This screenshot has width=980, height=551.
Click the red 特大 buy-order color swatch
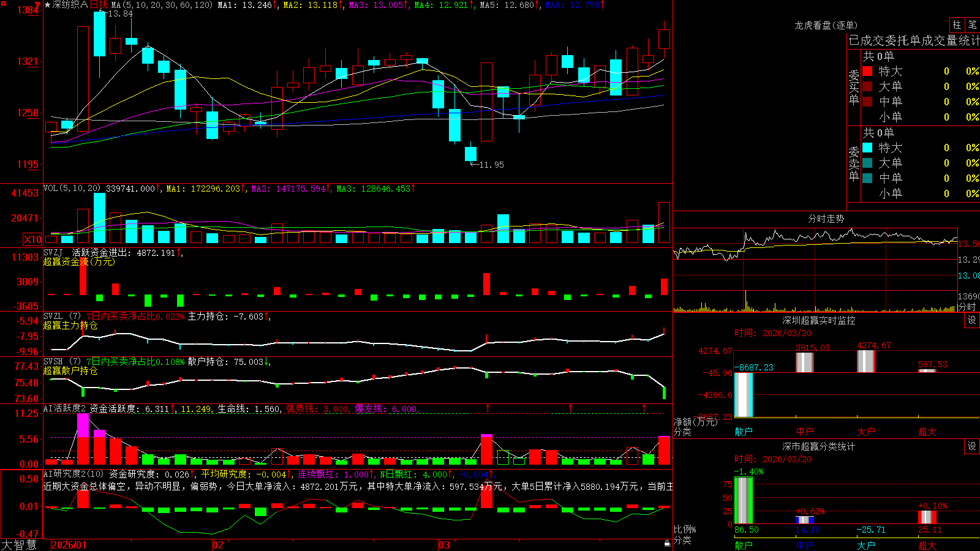(x=867, y=71)
